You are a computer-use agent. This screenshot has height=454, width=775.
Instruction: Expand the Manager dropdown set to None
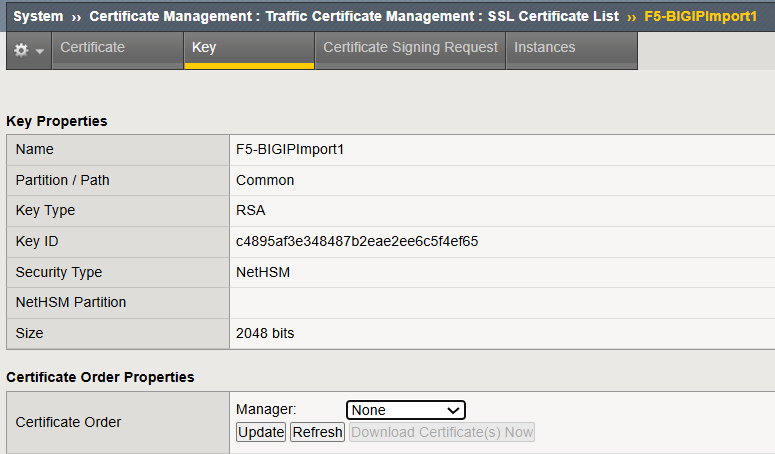click(406, 410)
